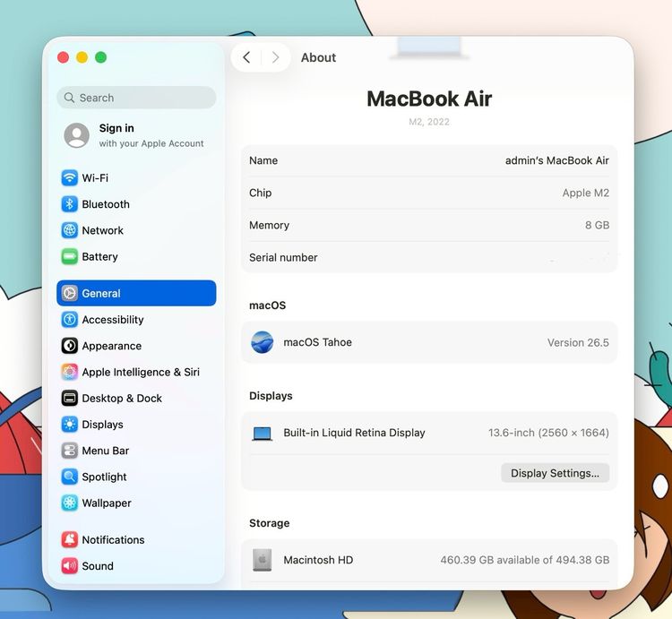Open the Network label in sidebar

(103, 230)
